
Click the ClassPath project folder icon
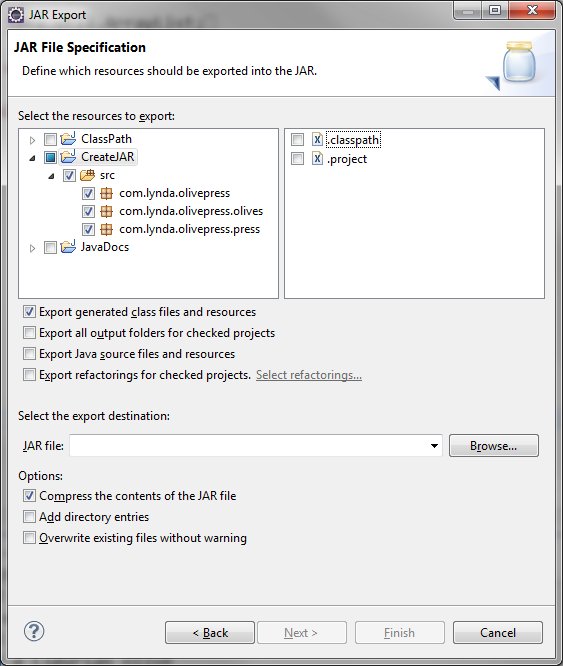[x=68, y=139]
